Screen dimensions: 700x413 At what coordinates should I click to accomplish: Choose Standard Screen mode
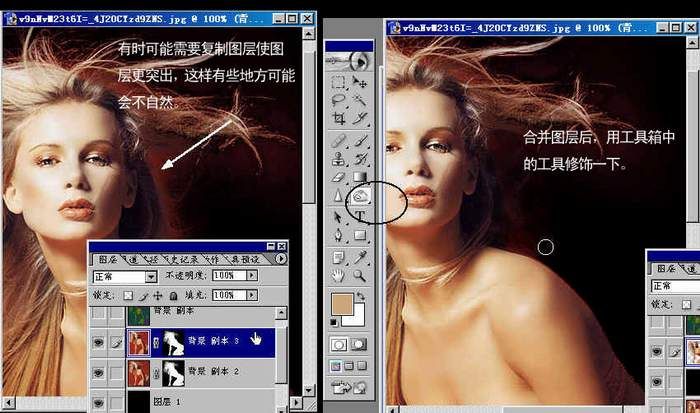point(335,366)
